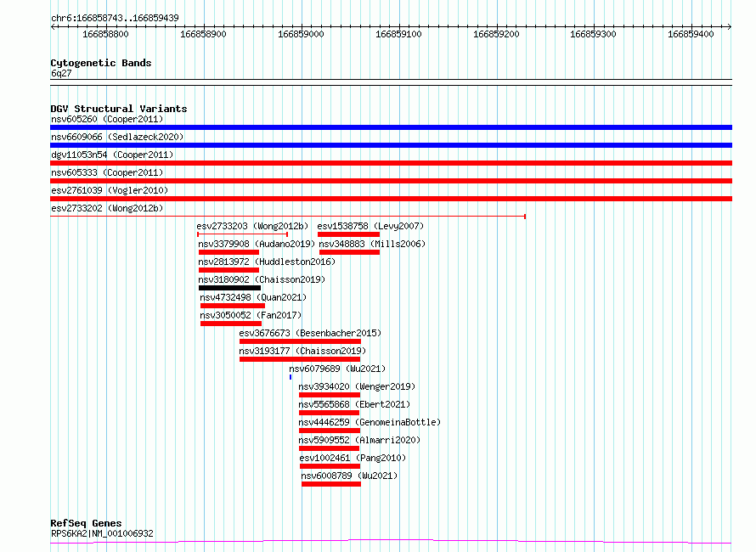This screenshot has height=552, width=756.
Task: Click the DGV Structural Variants track title
Action: [119, 109]
